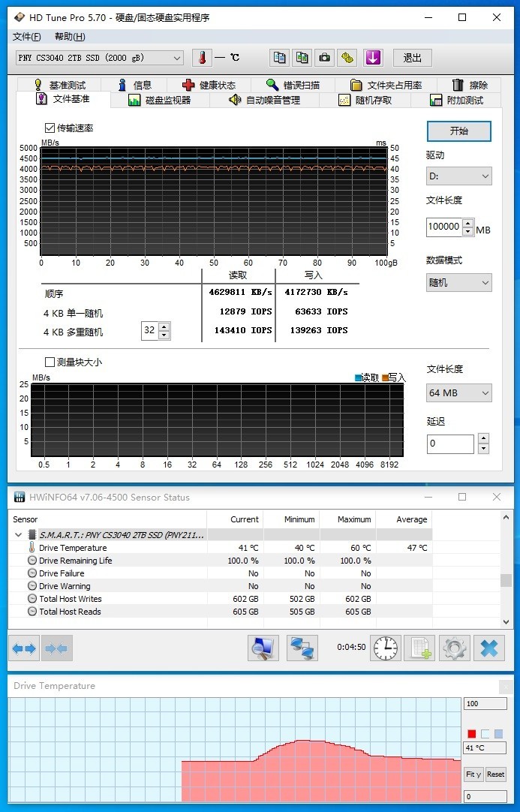Click the Fit y button in temperature graph
Image resolution: width=520 pixels, height=812 pixels.
point(473,774)
